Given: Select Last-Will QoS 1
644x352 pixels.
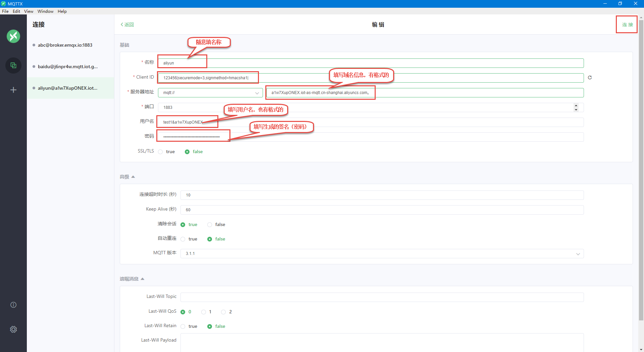Looking at the screenshot, I should (206, 312).
